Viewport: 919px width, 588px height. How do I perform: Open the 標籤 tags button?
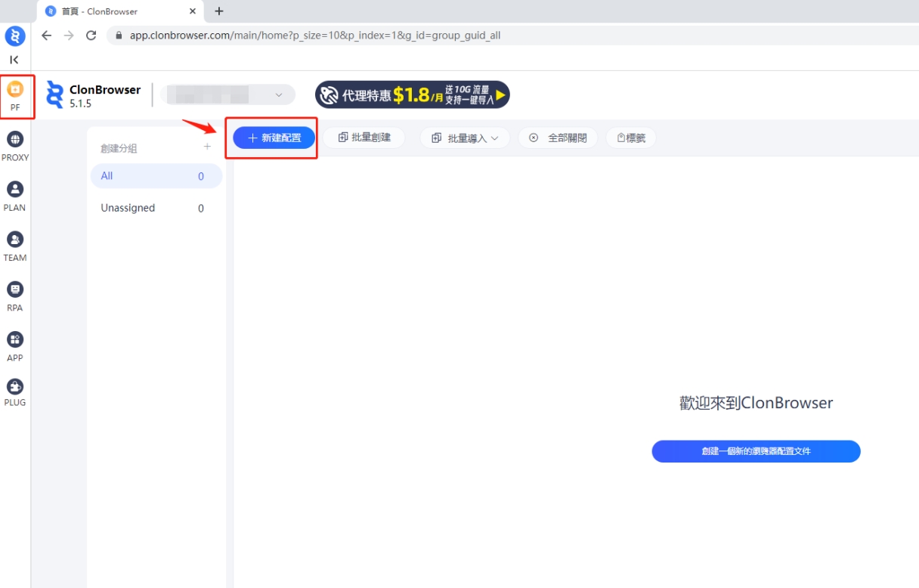click(631, 138)
